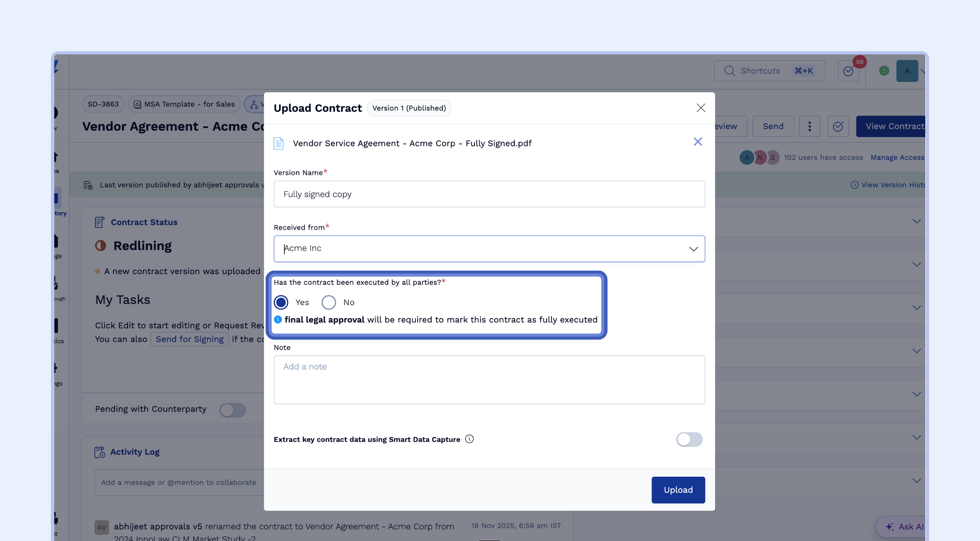Click the Ask AI sparkle button
The image size is (980, 541).
click(903, 526)
